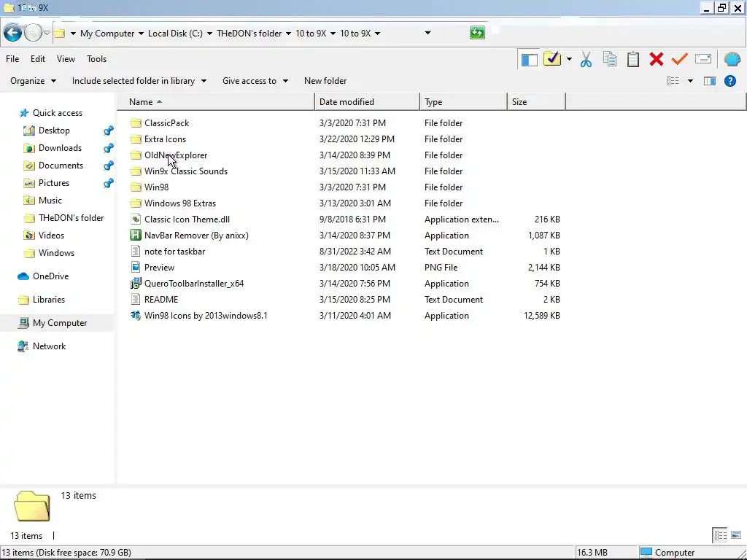Select the QueroToolbarInstaller_x64 icon
The height and width of the screenshot is (560, 747).
[136, 284]
